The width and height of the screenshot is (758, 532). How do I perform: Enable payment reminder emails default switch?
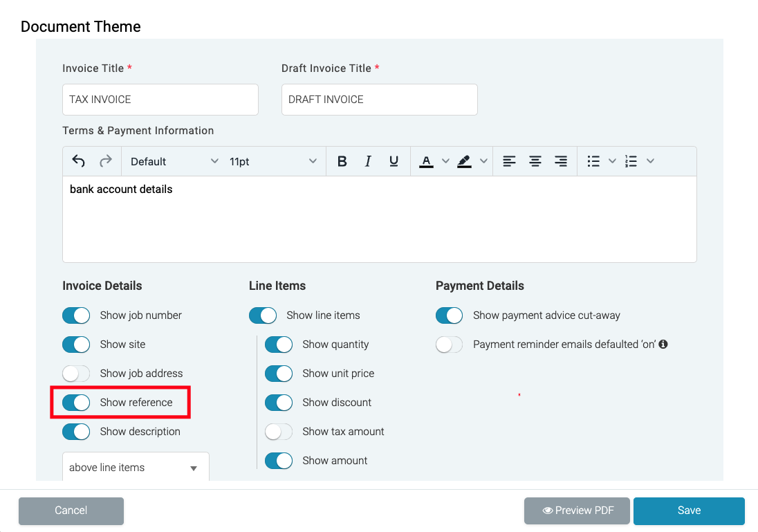(x=449, y=345)
